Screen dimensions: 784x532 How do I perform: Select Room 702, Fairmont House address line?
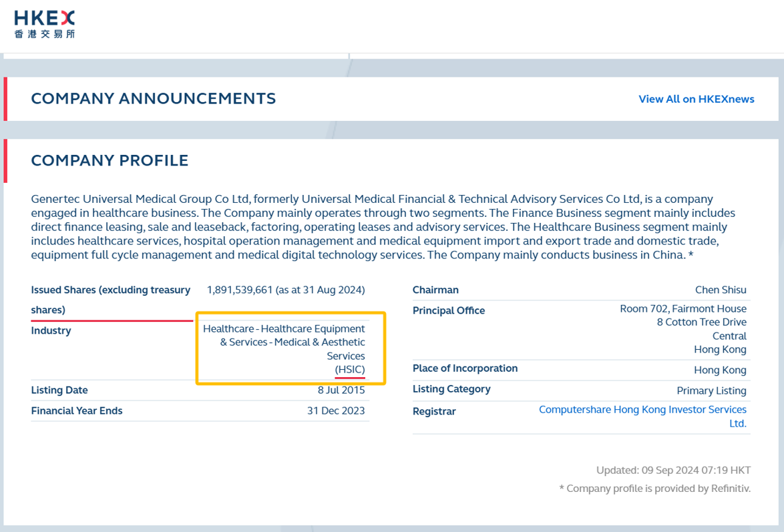(x=683, y=308)
